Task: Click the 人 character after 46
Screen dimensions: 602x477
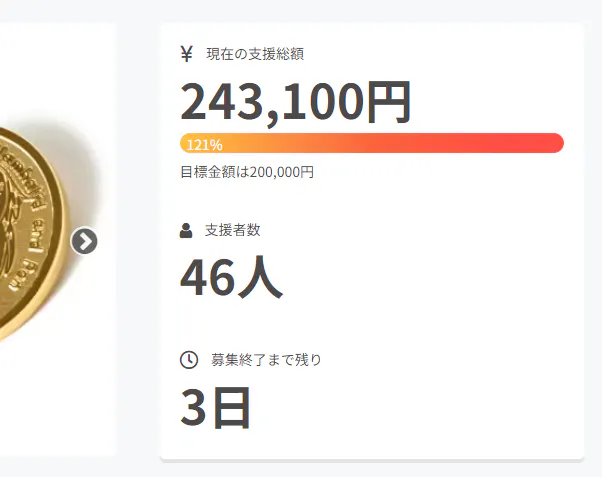Action: (x=259, y=278)
